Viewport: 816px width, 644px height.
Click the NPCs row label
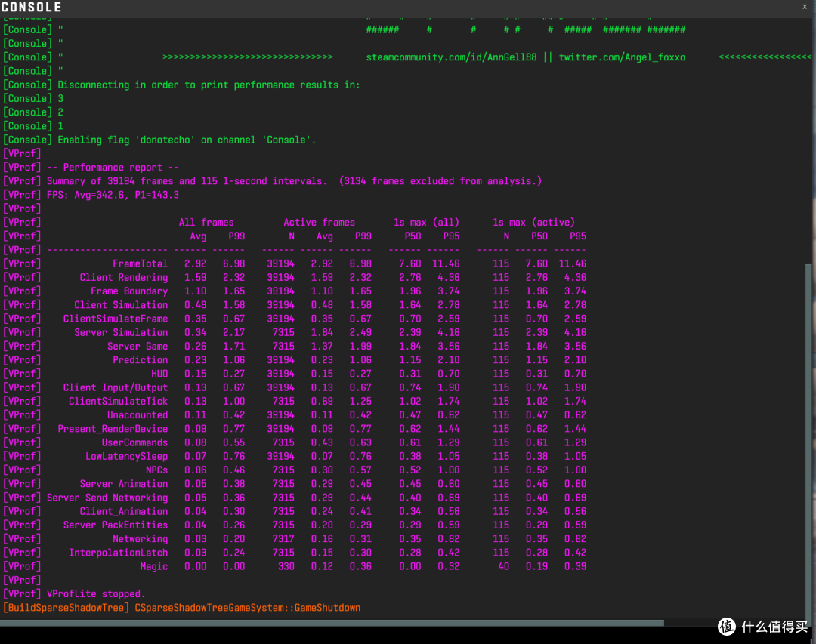[x=156, y=470]
